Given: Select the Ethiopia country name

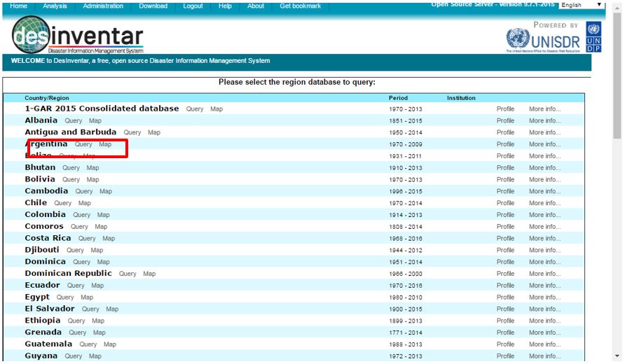Looking at the screenshot, I should (x=43, y=320).
